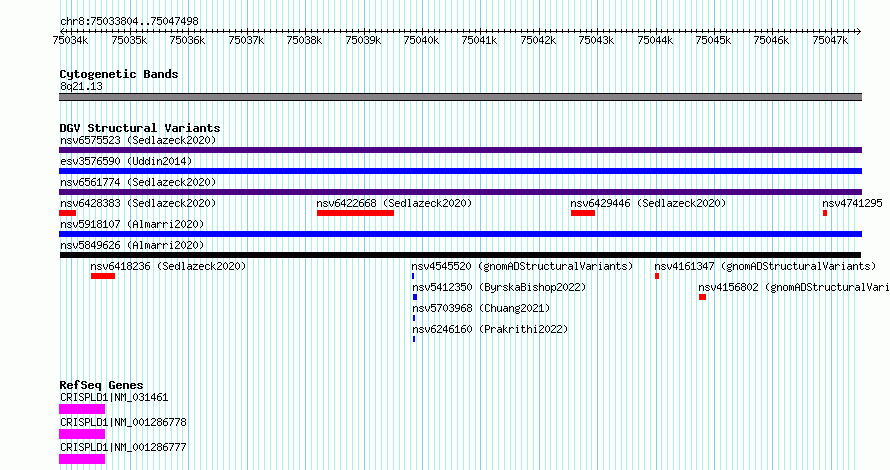Select the esv3576590 blue variant bar
This screenshot has width=890, height=470.
[x=460, y=171]
